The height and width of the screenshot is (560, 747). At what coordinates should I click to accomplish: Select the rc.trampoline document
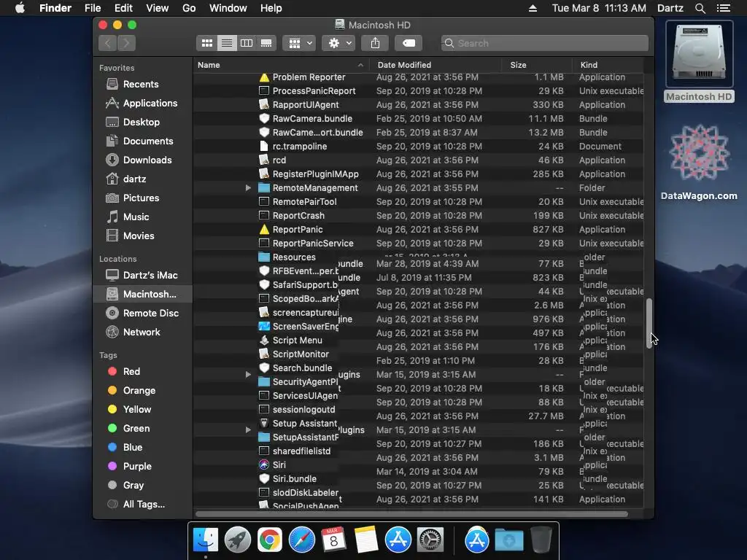[x=418, y=147]
